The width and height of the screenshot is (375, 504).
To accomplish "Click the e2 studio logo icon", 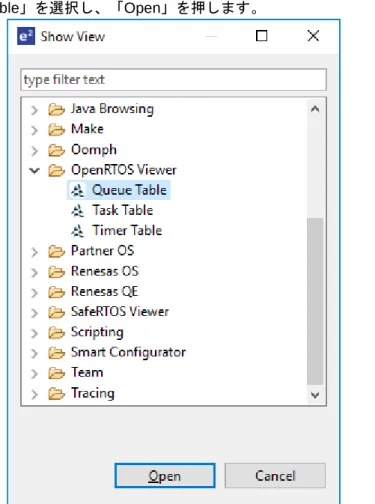I will [x=26, y=36].
